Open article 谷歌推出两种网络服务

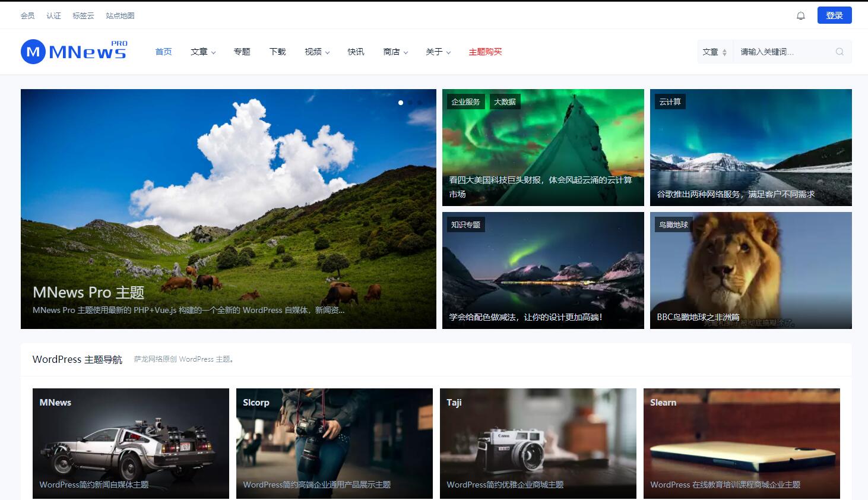736,194
